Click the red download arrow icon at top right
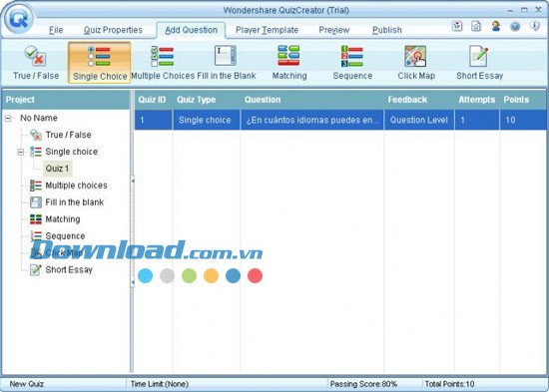This screenshot has width=549, height=392. coord(457,26)
